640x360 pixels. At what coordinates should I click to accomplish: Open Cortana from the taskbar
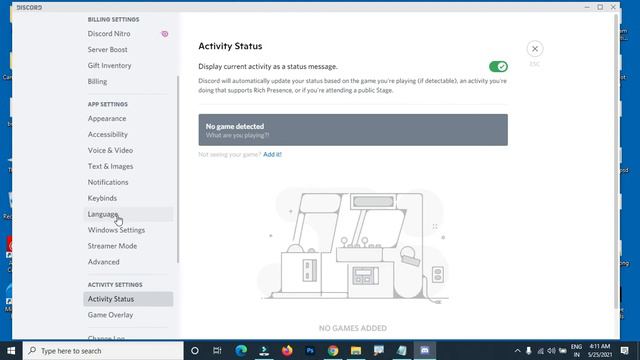195,351
